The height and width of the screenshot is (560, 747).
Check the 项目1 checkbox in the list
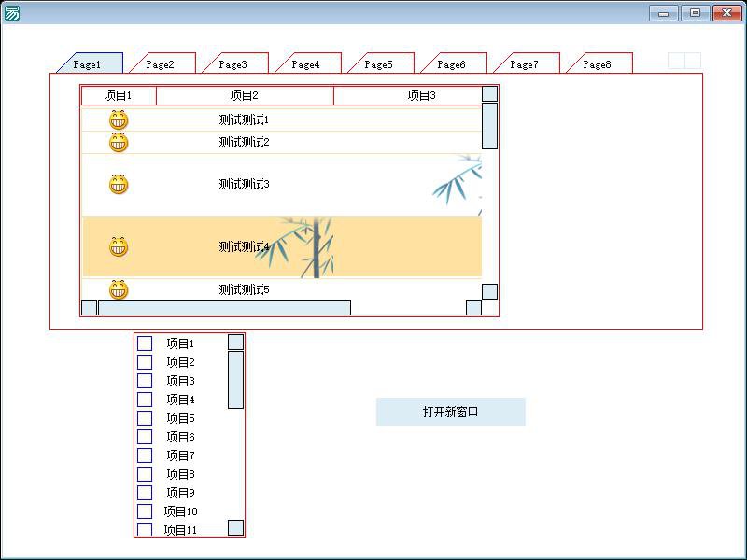(x=145, y=343)
